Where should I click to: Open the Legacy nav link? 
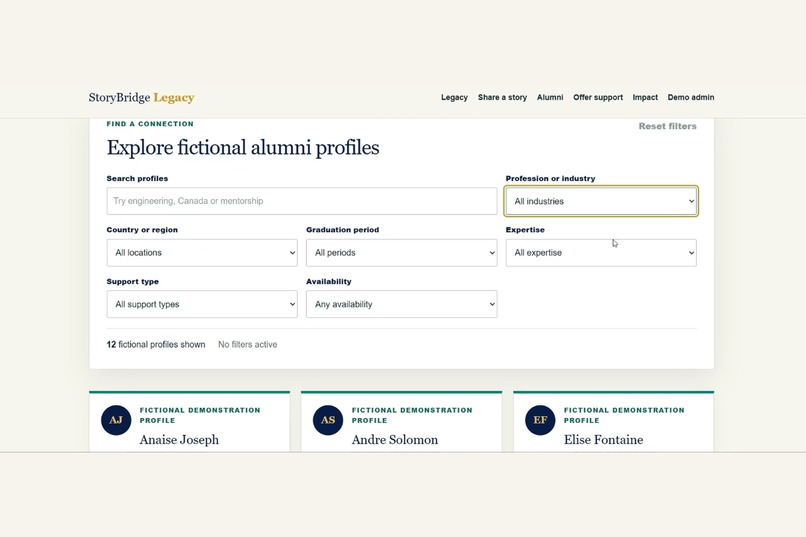(454, 97)
